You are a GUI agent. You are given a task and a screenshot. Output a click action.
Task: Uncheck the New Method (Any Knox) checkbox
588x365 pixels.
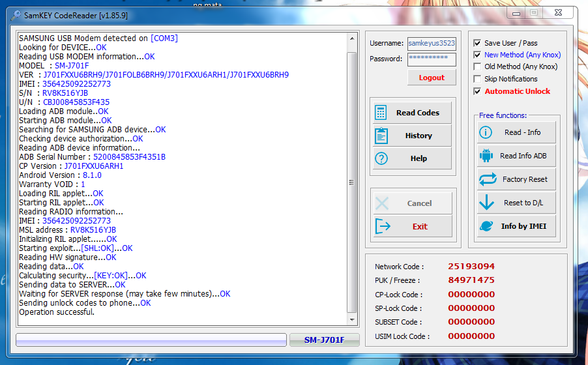pyautogui.click(x=477, y=55)
